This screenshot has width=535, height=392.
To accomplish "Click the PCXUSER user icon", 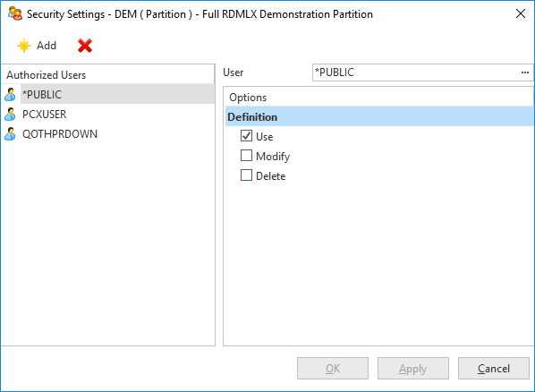I will 10,115.
